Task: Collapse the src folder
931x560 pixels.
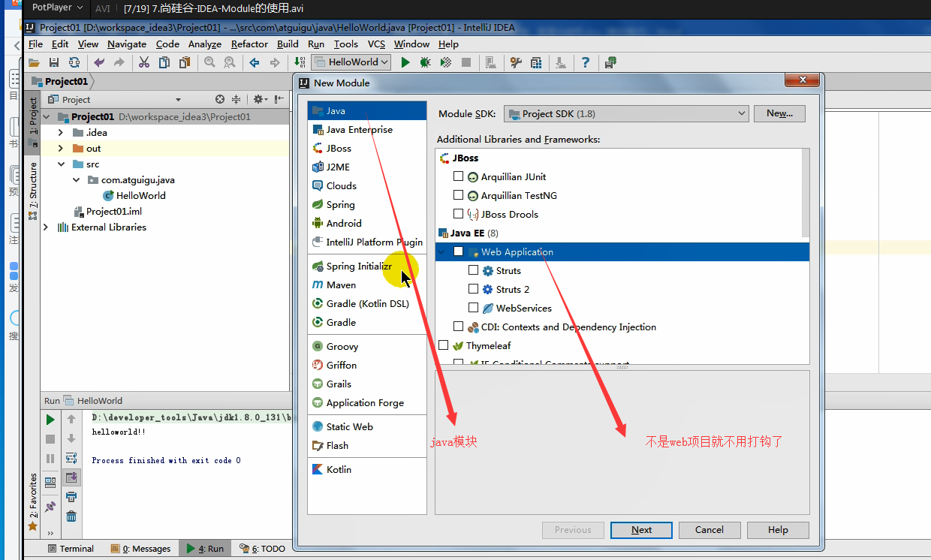Action: click(60, 164)
